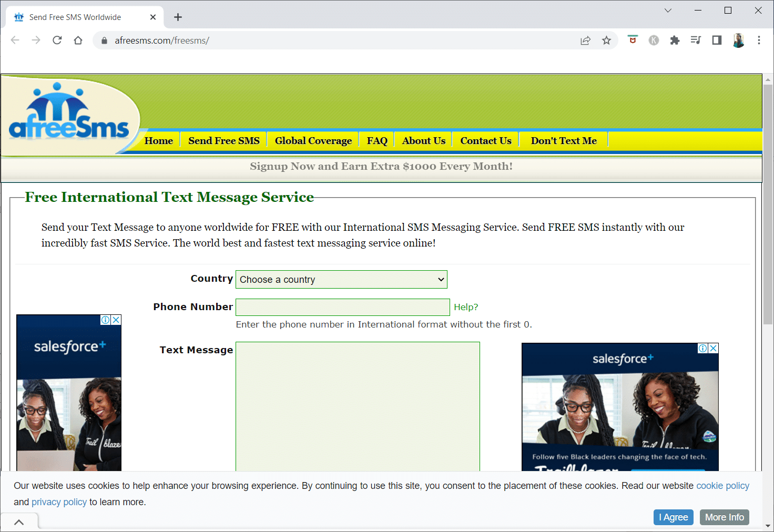The image size is (774, 532).
Task: Open the gray K extension icon
Action: click(654, 40)
